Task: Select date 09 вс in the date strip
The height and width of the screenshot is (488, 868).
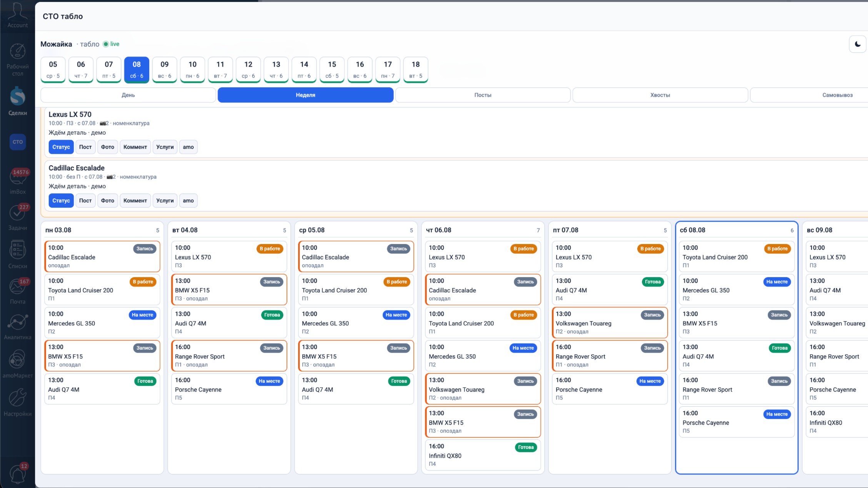Action: pos(165,70)
